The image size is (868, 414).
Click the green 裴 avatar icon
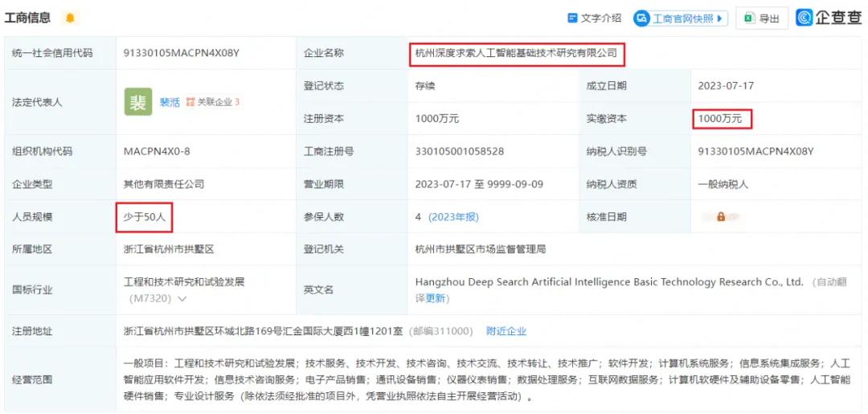click(x=138, y=102)
